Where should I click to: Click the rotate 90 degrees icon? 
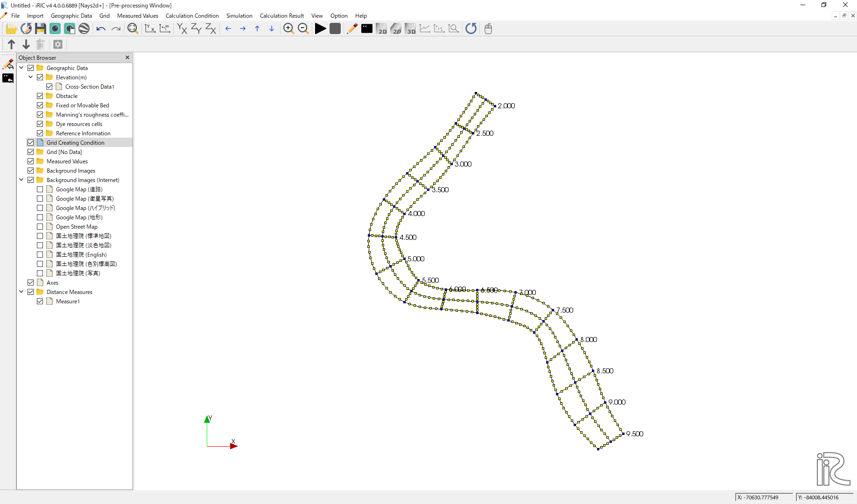click(x=165, y=29)
